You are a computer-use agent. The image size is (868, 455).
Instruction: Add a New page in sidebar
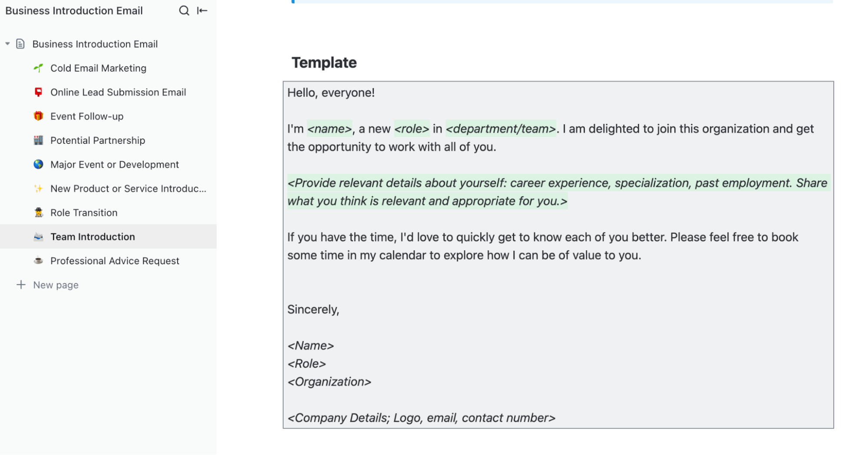coord(56,285)
